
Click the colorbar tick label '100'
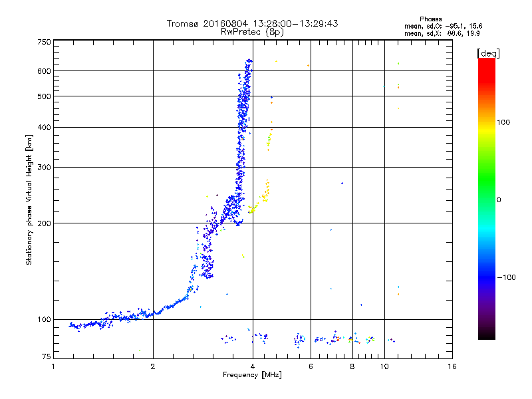pyautogui.click(x=503, y=122)
